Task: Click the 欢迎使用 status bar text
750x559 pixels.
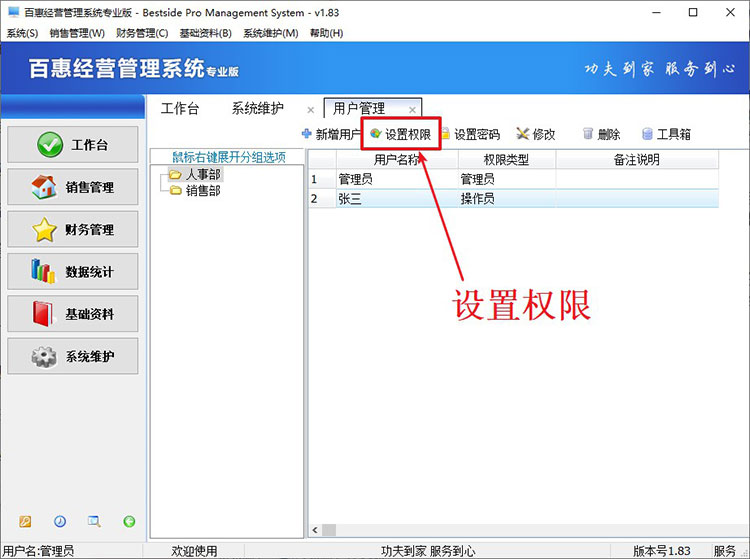Action: [x=194, y=551]
